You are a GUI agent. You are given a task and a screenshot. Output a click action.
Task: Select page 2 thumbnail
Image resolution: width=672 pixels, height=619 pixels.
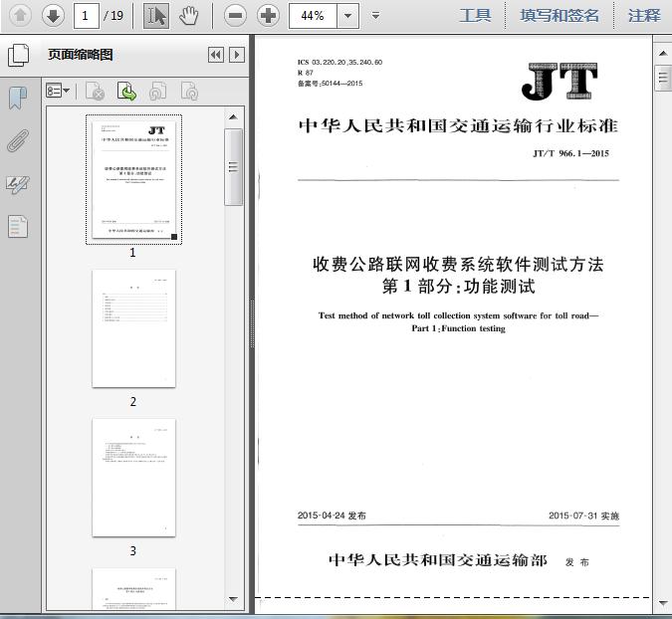point(133,328)
